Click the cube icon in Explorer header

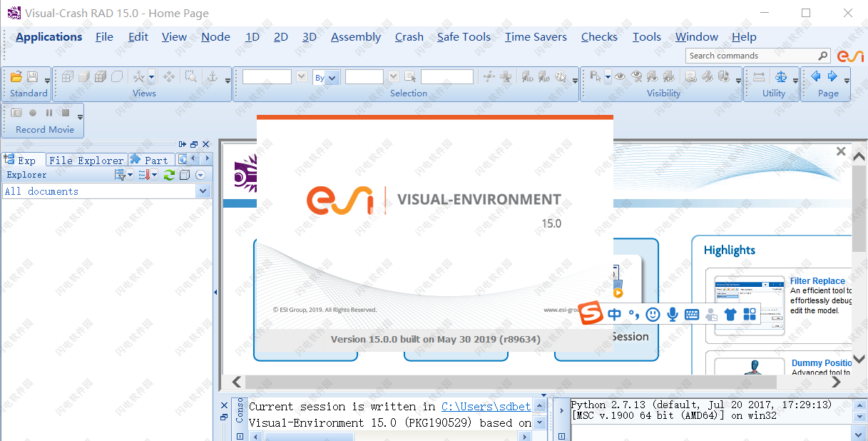(185, 175)
